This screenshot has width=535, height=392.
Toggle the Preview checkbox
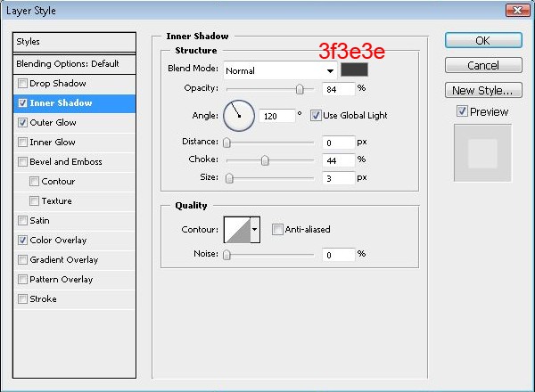click(x=462, y=111)
